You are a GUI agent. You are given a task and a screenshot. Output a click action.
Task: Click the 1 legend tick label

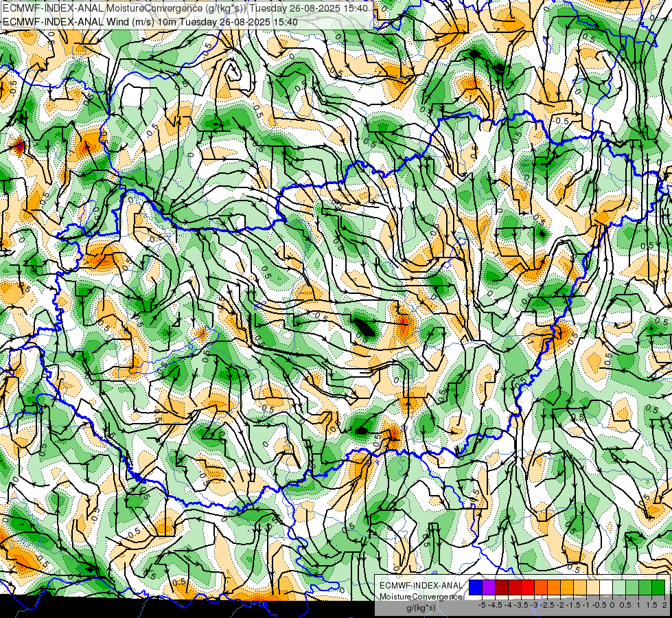tap(638, 605)
